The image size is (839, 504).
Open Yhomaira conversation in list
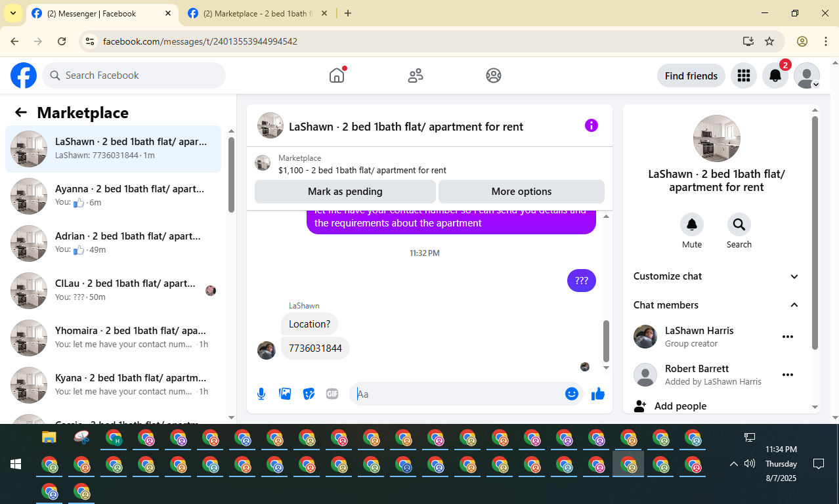113,338
